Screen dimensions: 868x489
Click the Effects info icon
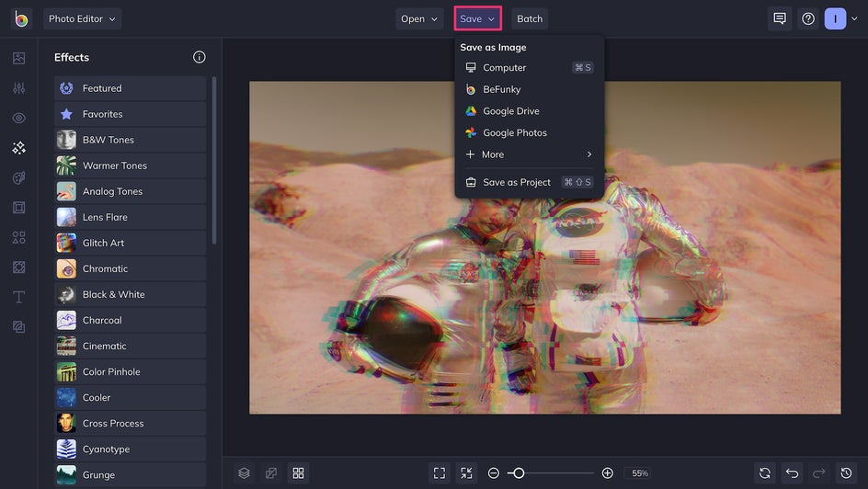[x=200, y=57]
